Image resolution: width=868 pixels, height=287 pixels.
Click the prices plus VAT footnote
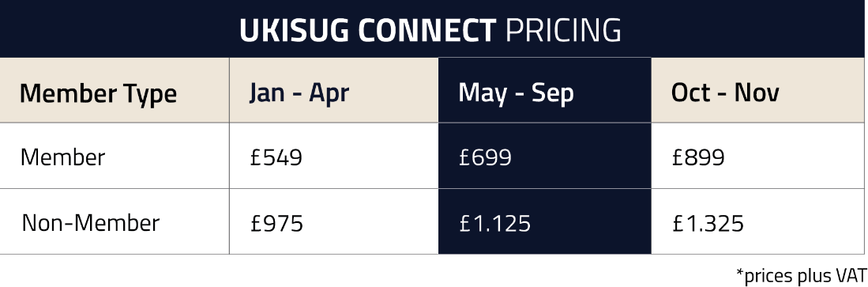click(x=801, y=275)
